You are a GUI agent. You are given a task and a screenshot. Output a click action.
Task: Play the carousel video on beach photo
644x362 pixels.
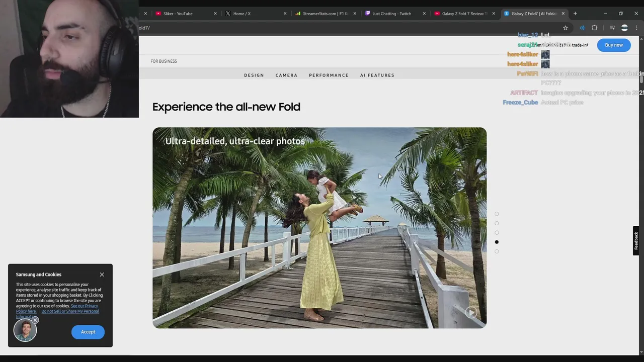(471, 312)
